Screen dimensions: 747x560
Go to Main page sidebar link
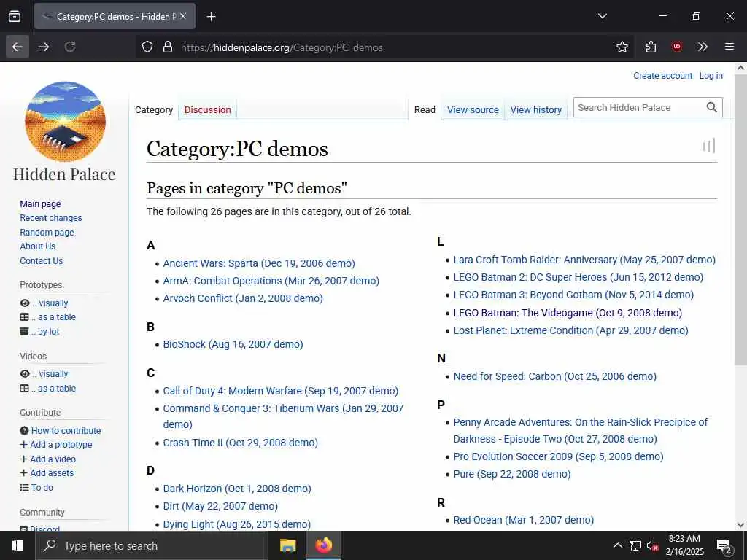[x=41, y=204]
